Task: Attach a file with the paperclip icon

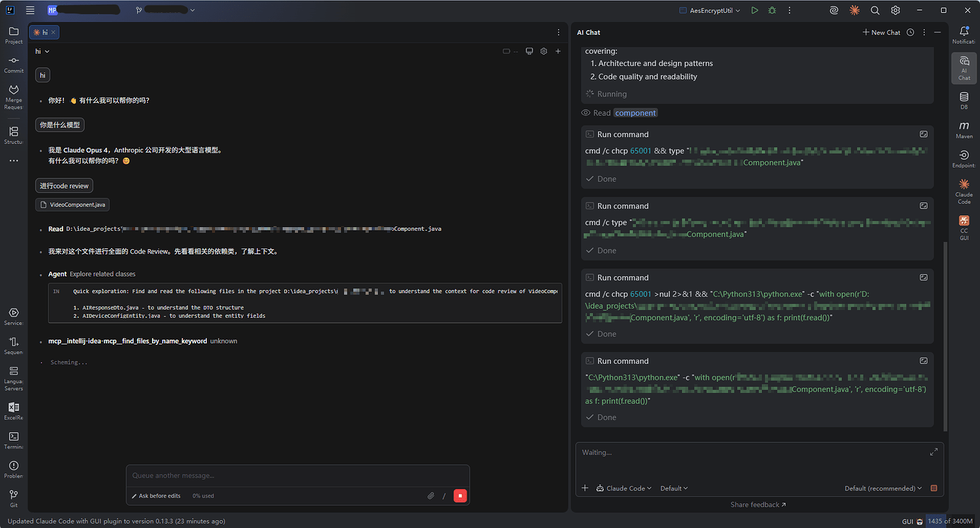Action: click(x=430, y=496)
